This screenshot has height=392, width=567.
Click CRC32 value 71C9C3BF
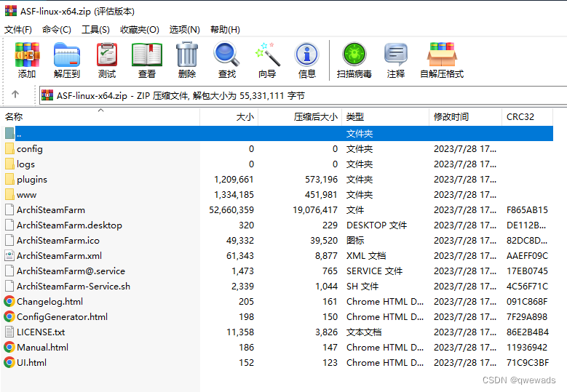pyautogui.click(x=528, y=362)
